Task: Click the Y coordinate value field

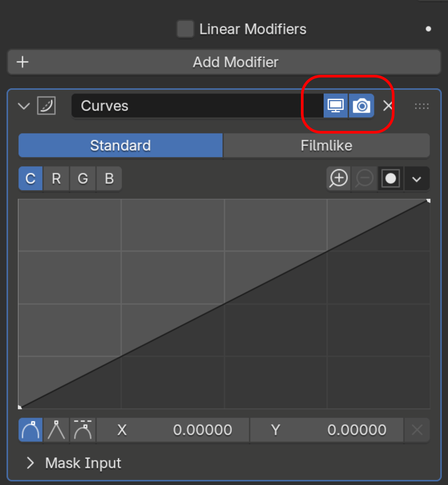Action: pos(327,430)
